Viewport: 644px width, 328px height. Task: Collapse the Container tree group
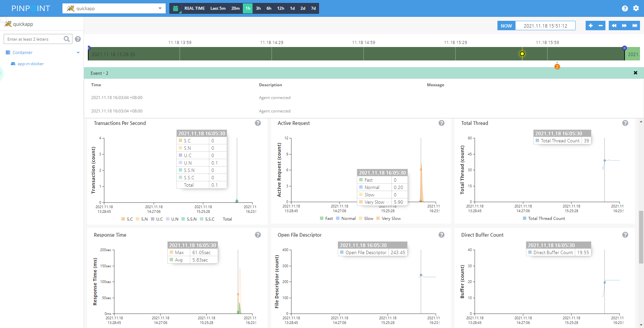pos(78,53)
